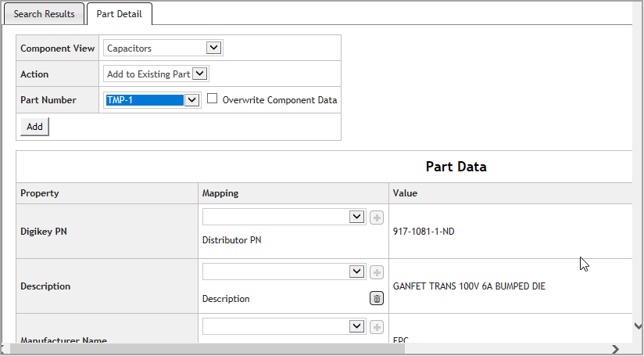This screenshot has width=644, height=356.
Task: Click the horizontal scrollbar thumb
Action: tap(207, 349)
